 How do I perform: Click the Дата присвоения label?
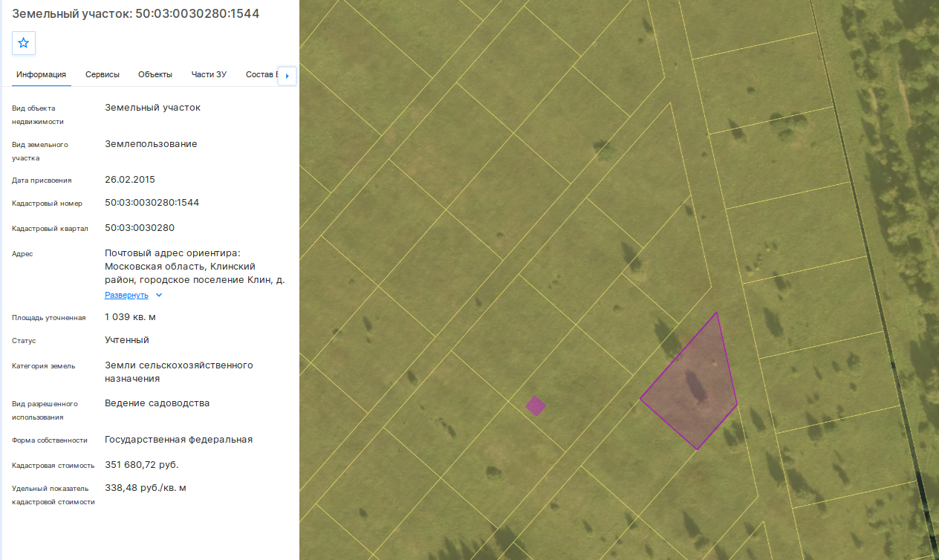(x=42, y=180)
